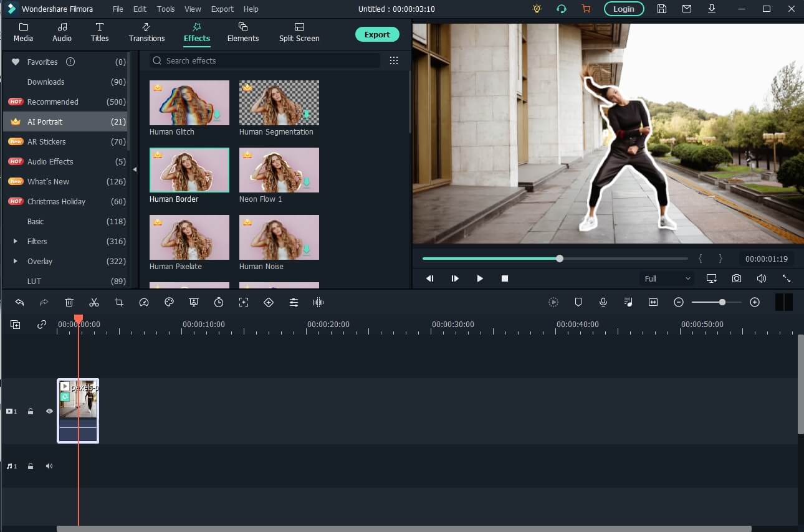Image resolution: width=804 pixels, height=532 pixels.
Task: Delete selected clip with trash icon
Action: coord(69,302)
